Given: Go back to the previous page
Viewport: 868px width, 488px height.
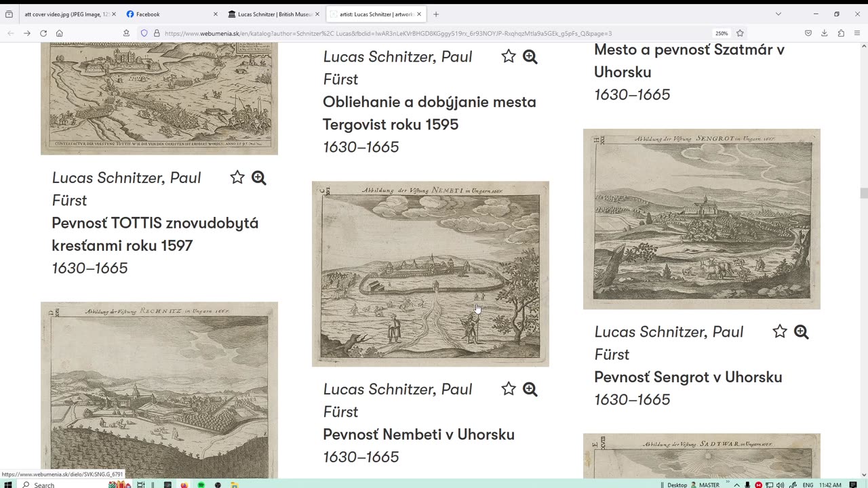Looking at the screenshot, I should coord(11,33).
